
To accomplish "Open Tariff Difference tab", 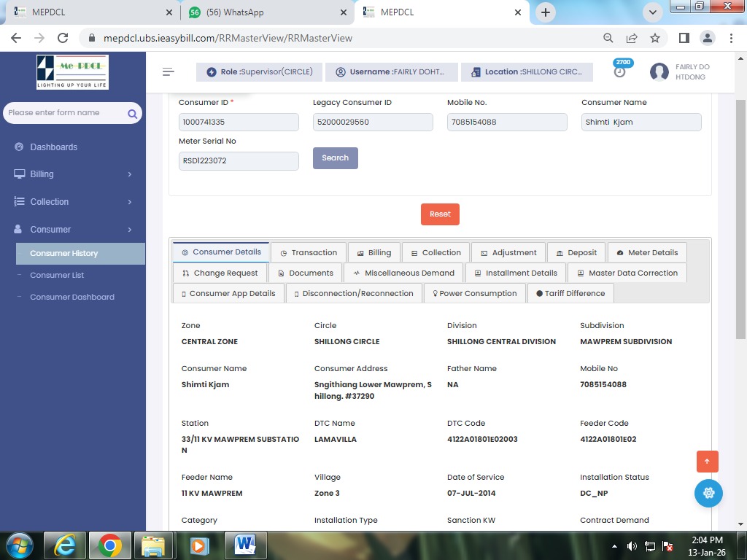I will pyautogui.click(x=570, y=293).
